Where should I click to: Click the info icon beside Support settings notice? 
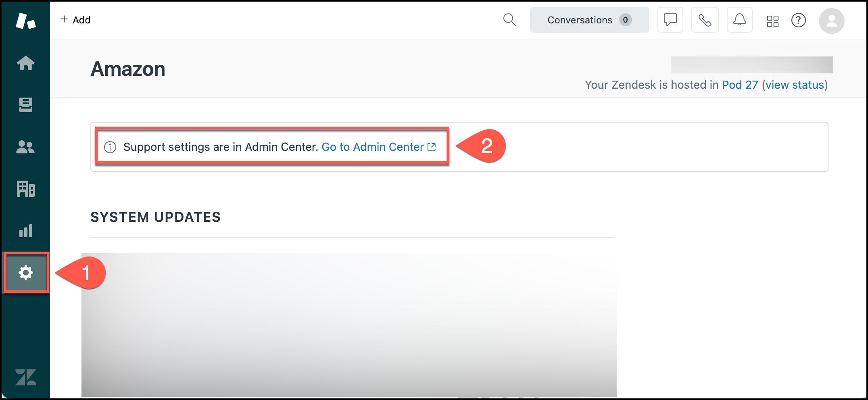tap(110, 147)
